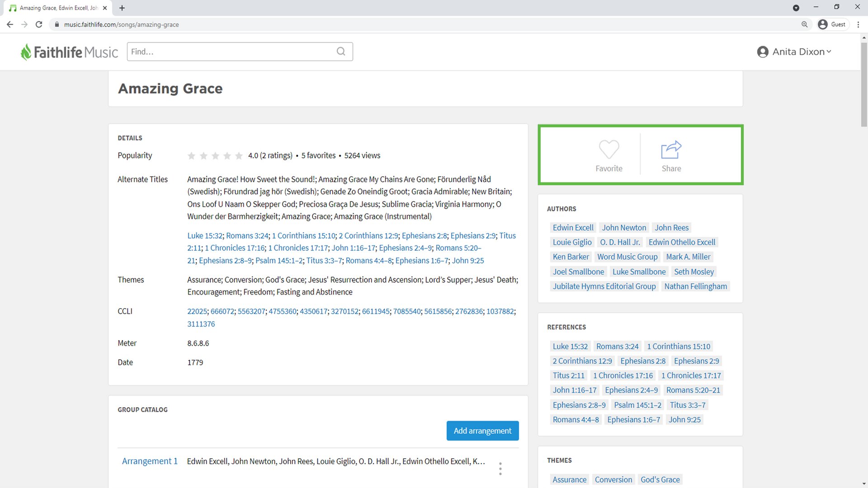Open author Edwin Excell tag
The image size is (868, 488).
(573, 228)
